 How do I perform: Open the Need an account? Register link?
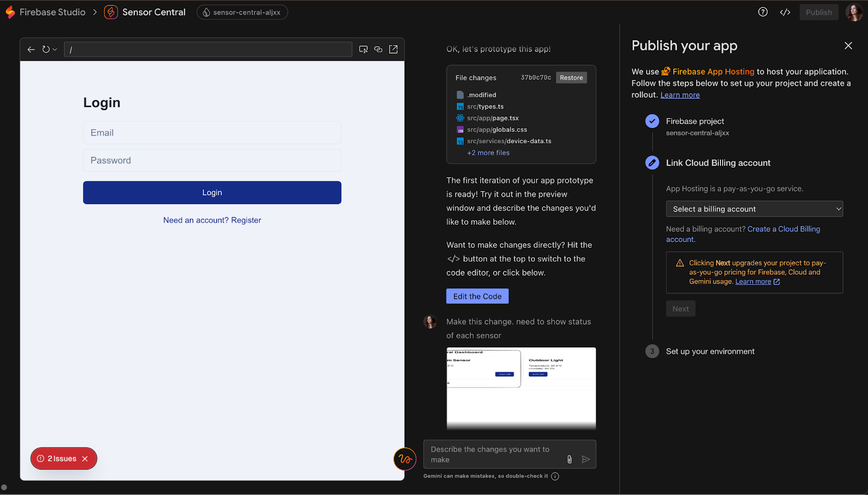click(x=212, y=220)
